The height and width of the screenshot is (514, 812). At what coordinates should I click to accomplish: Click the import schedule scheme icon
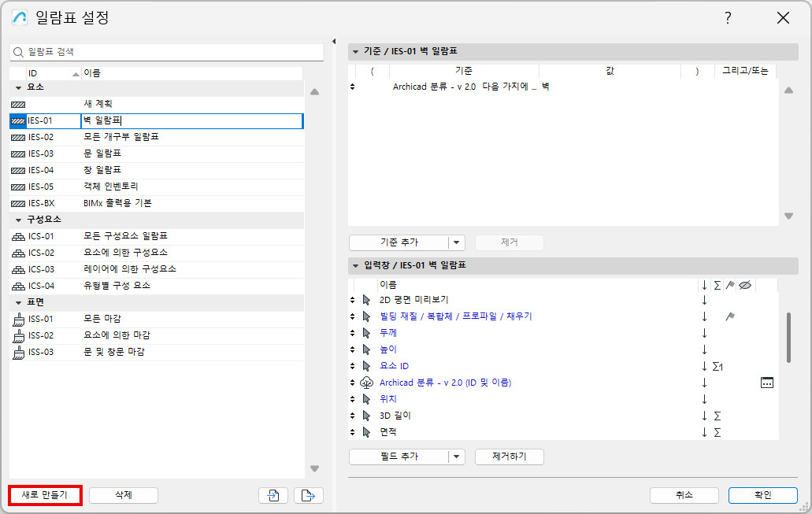coord(273,495)
